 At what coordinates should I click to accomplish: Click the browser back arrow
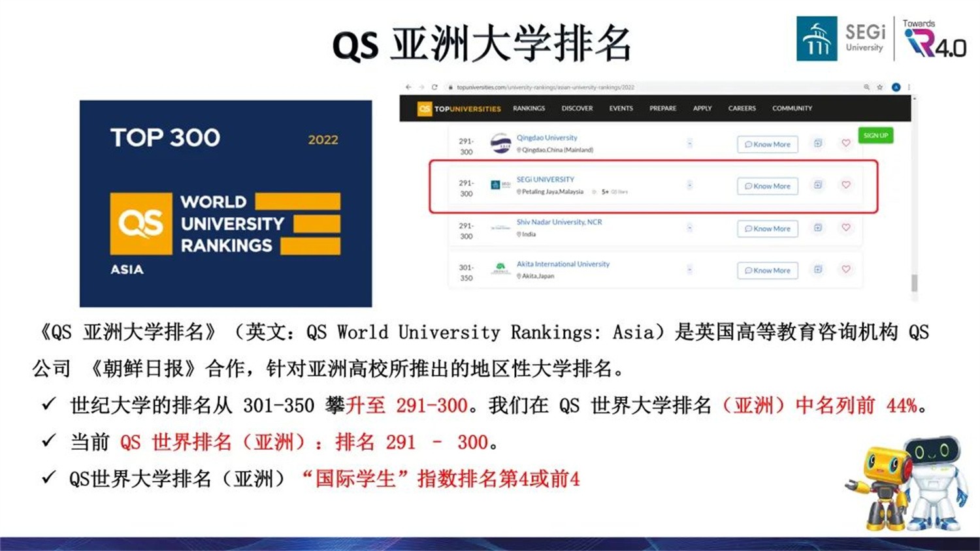[x=408, y=87]
